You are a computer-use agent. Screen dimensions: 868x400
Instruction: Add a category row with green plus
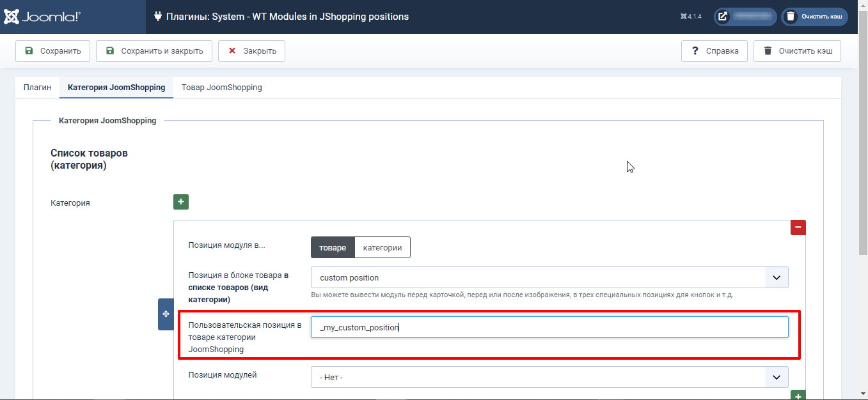pyautogui.click(x=181, y=202)
